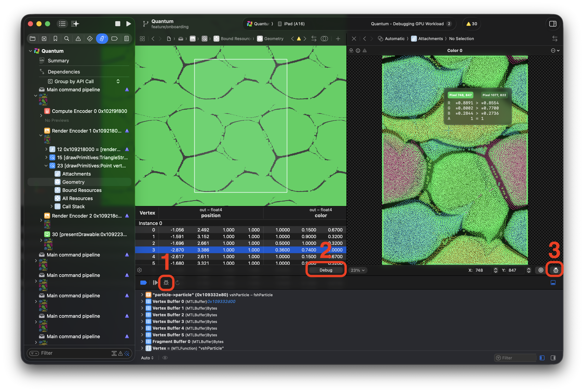
Task: Click the continue to next GPU call icon
Action: pos(155,282)
